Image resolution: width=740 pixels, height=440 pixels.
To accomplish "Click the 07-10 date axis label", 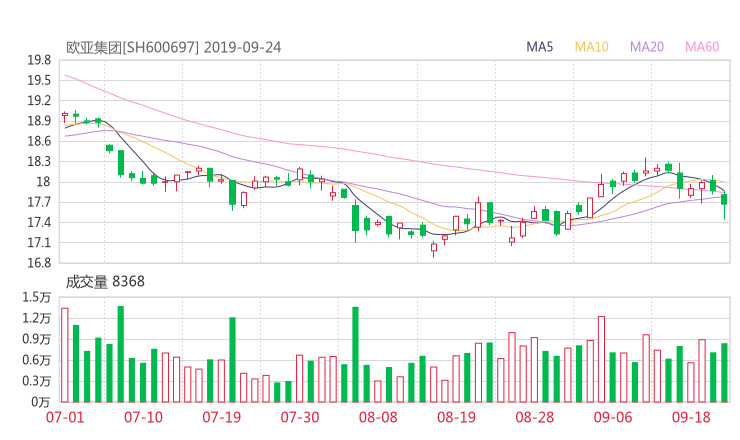I will [x=143, y=417].
